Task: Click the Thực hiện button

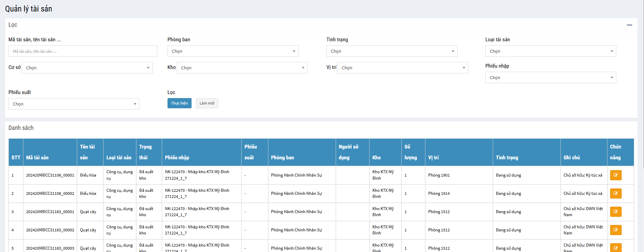Action: click(179, 104)
